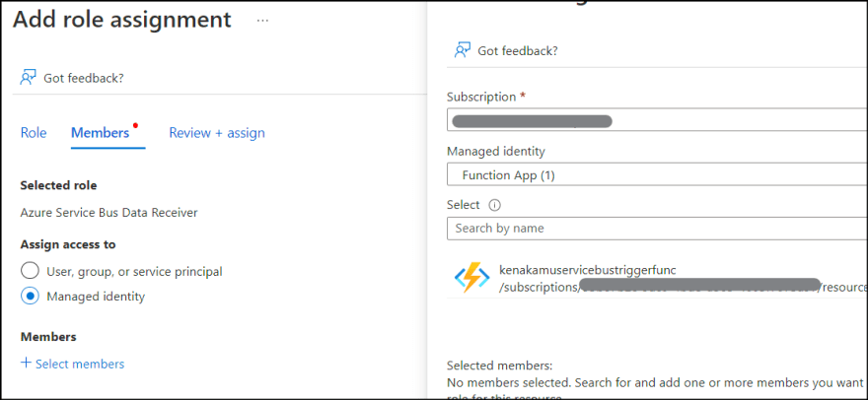Switch to the Members tab

101,133
